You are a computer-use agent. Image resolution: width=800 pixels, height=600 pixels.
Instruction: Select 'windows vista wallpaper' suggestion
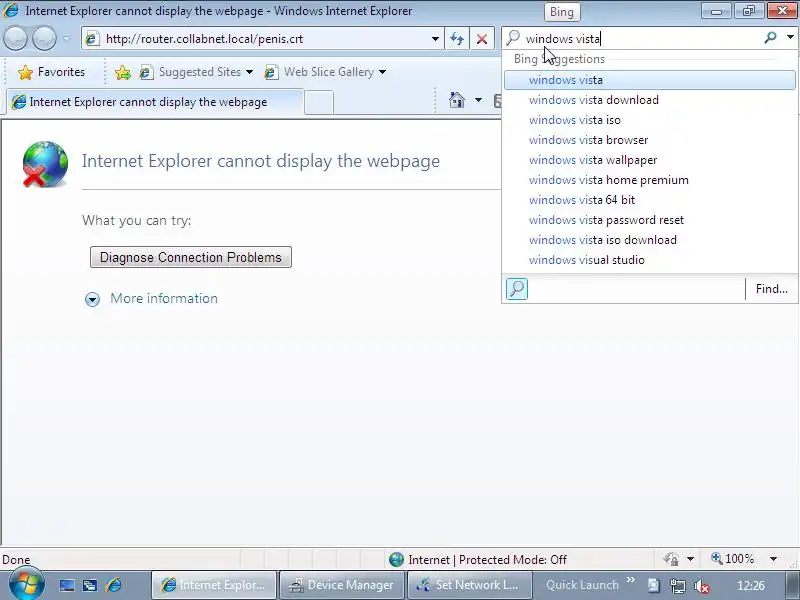tap(649, 160)
